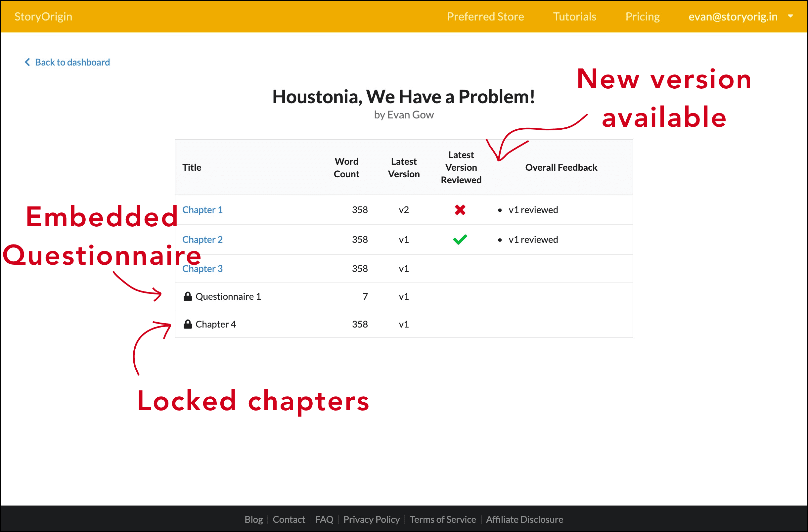
Task: Open the Pricing page
Action: point(642,16)
